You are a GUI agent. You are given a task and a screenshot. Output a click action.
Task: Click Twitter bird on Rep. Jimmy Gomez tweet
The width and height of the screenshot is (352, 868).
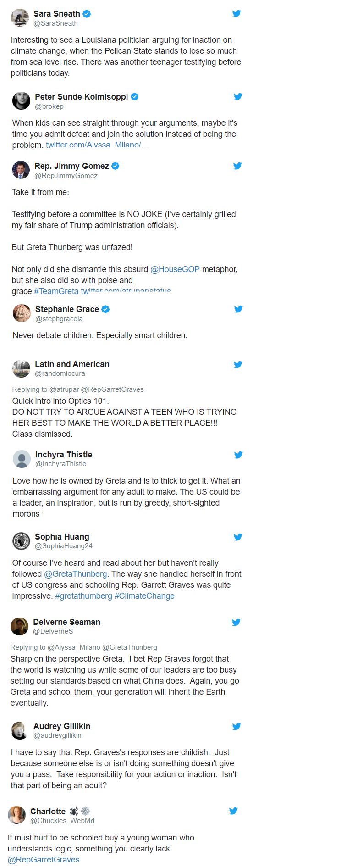[x=237, y=166]
